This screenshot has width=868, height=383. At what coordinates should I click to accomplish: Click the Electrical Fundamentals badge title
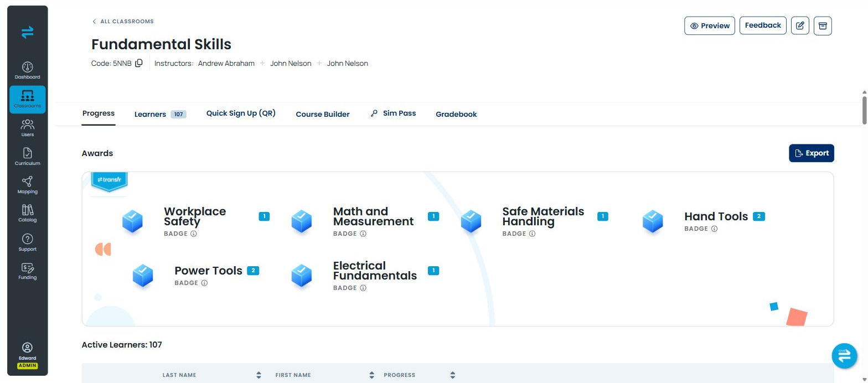tap(375, 271)
